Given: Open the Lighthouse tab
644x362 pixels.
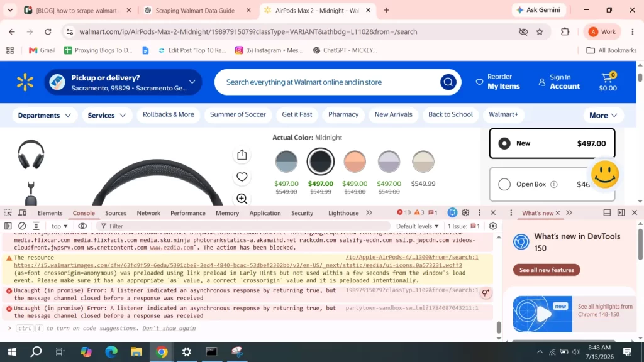Looking at the screenshot, I should tap(343, 213).
